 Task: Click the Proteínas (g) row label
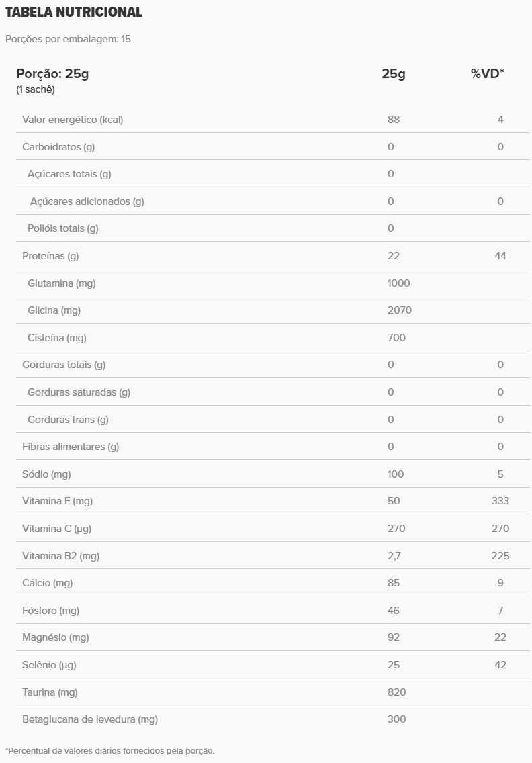[x=50, y=256]
